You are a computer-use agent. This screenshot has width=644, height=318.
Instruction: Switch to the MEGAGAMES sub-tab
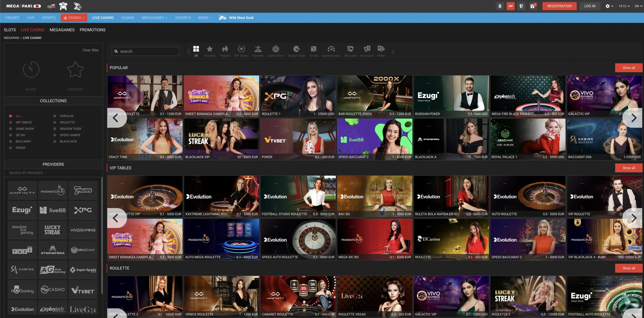coord(62,30)
